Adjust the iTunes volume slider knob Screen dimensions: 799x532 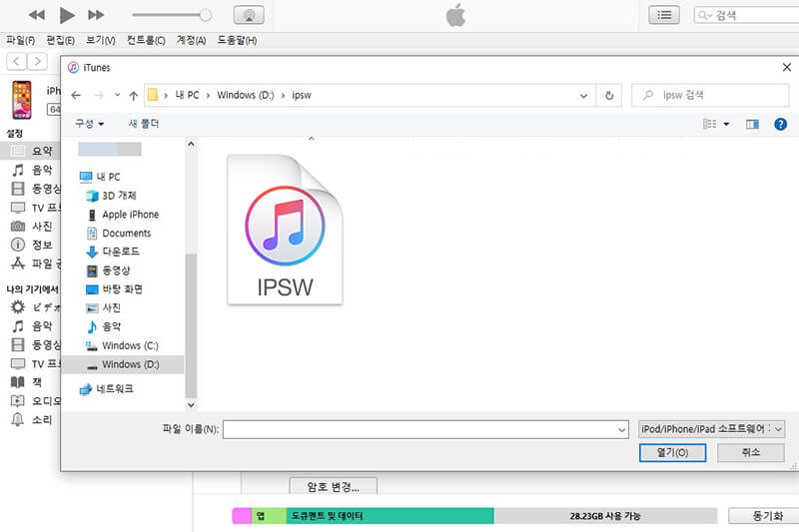point(206,15)
